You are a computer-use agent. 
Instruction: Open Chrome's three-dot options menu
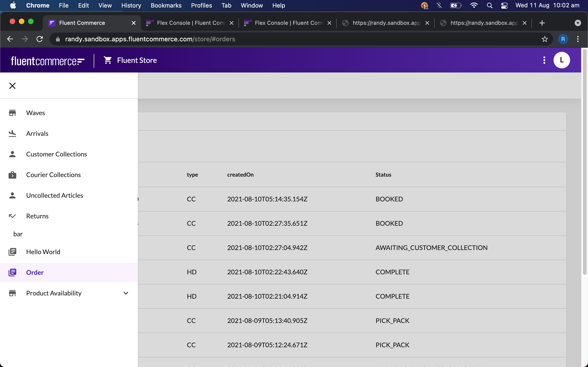[x=578, y=39]
